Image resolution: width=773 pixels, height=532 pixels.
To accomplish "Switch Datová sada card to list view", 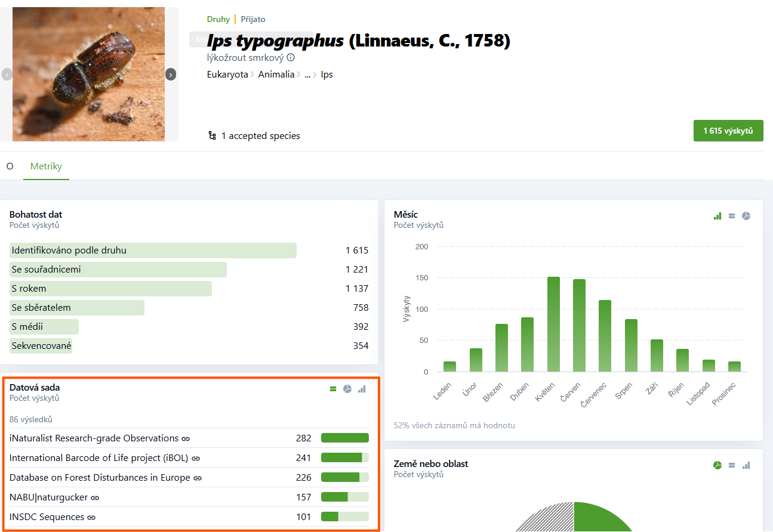I will pos(333,389).
